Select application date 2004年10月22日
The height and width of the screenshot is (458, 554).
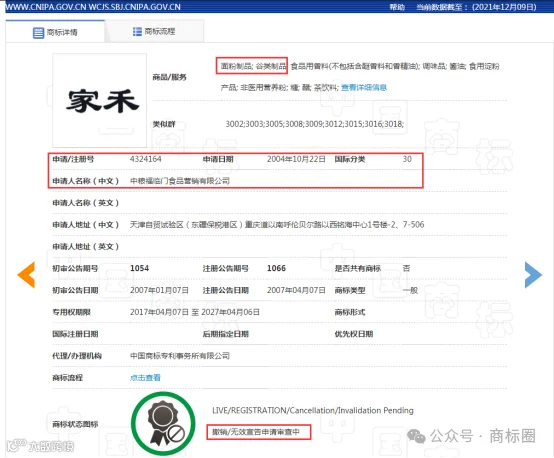tap(296, 159)
